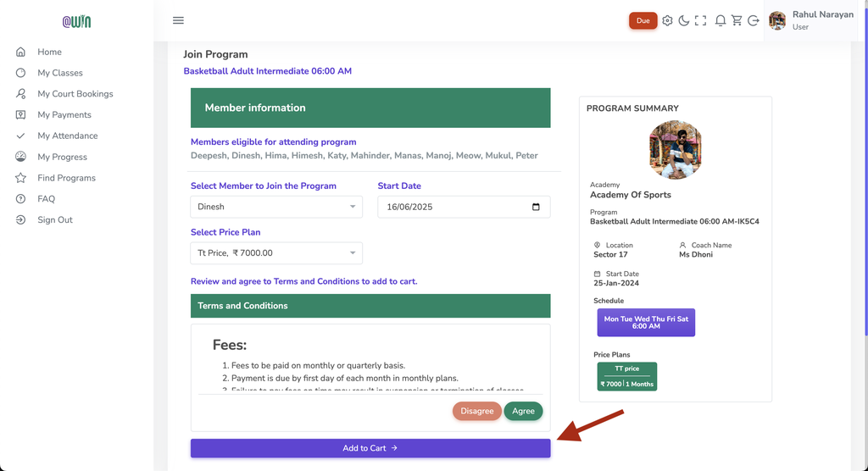The height and width of the screenshot is (471, 868).
Task: Open the hamburger menu icon
Action: click(x=178, y=20)
